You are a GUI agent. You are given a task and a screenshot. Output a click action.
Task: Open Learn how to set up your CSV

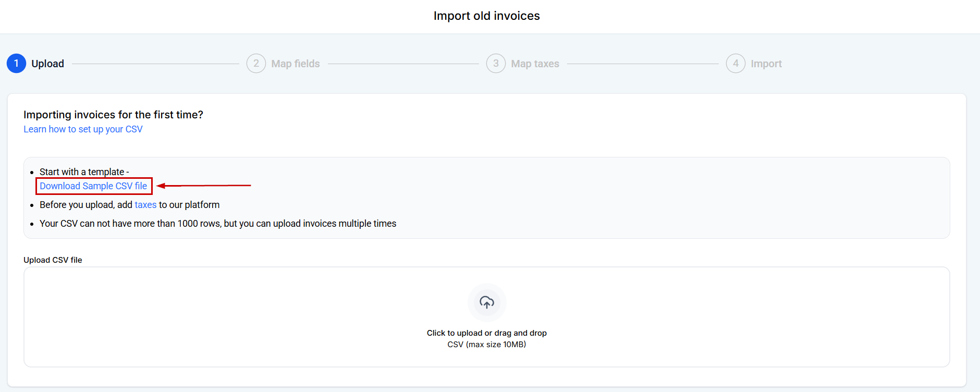click(x=83, y=129)
